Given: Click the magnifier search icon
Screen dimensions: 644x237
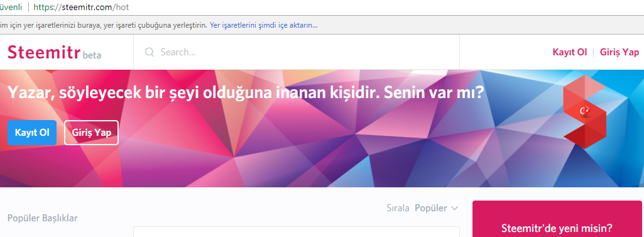Looking at the screenshot, I should click(150, 52).
